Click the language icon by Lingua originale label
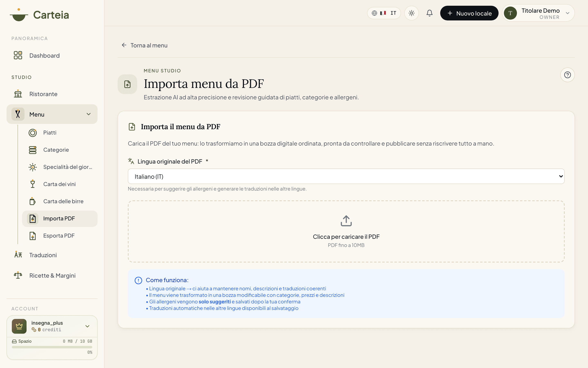 (131, 161)
